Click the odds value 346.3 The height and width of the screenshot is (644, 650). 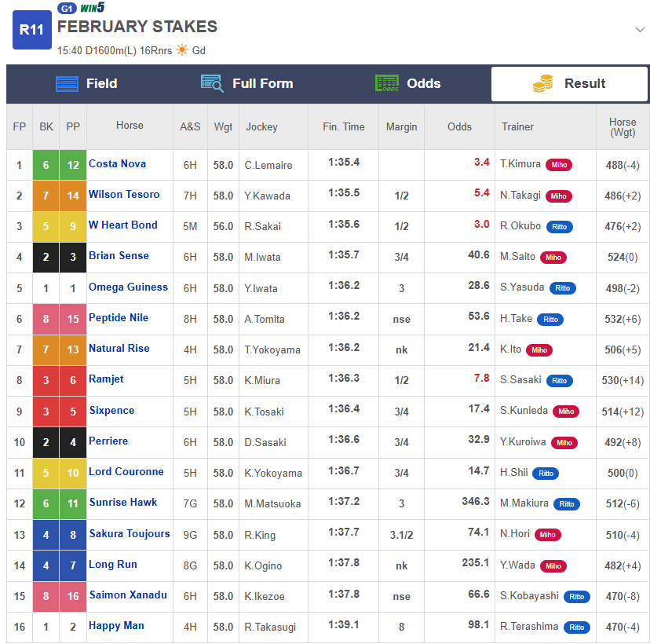point(476,502)
